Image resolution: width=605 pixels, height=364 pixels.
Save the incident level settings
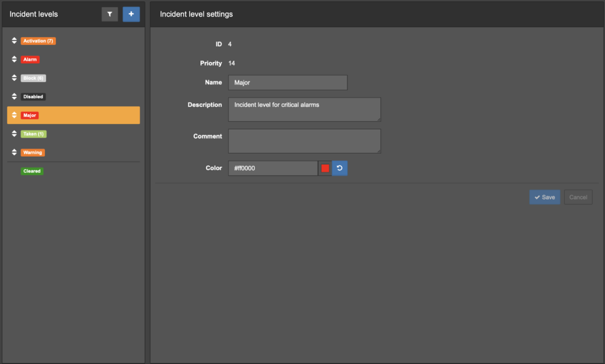[544, 197]
